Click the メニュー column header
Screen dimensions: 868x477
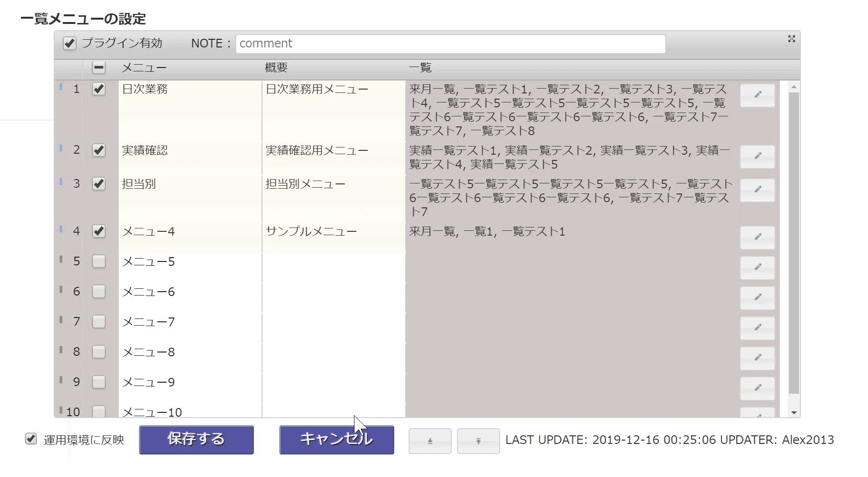click(x=144, y=68)
